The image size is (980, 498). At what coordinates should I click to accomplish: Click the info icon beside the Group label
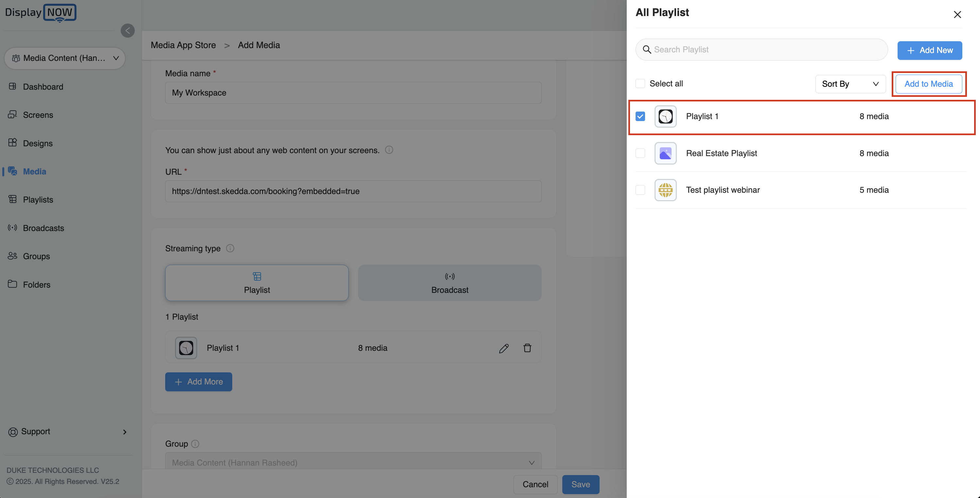[x=195, y=444]
